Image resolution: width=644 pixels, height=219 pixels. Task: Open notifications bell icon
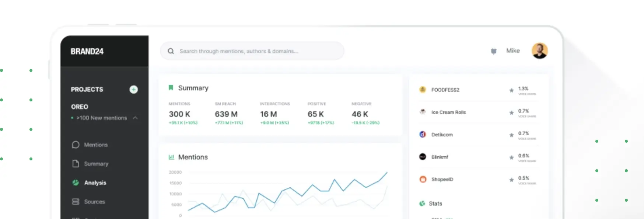click(494, 51)
